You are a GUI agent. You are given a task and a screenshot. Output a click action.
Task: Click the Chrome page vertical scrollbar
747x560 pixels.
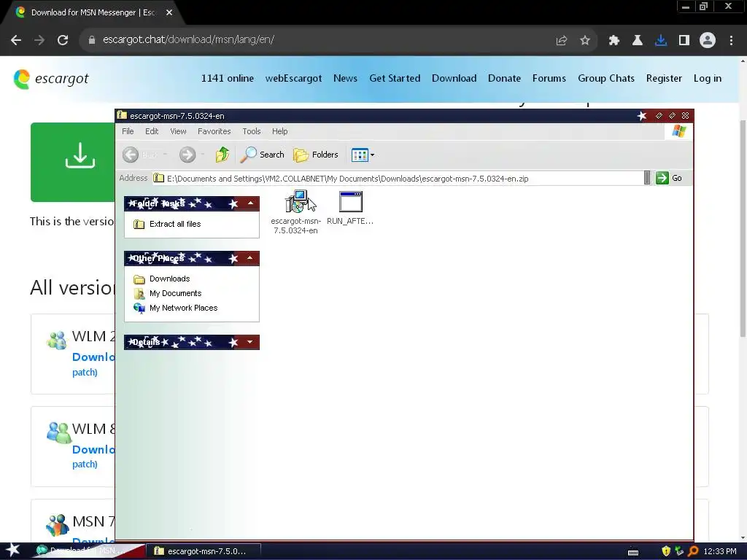tap(743, 228)
